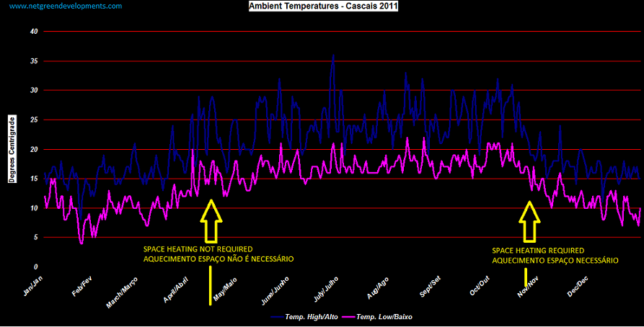644x327 pixels.
Task: Click the Sept/Set month label
Action: click(x=431, y=287)
